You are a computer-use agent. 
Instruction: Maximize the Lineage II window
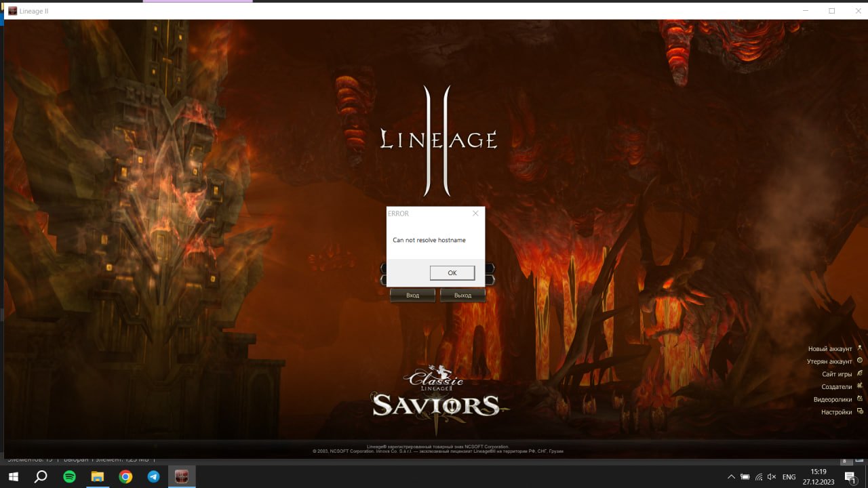pyautogui.click(x=831, y=11)
